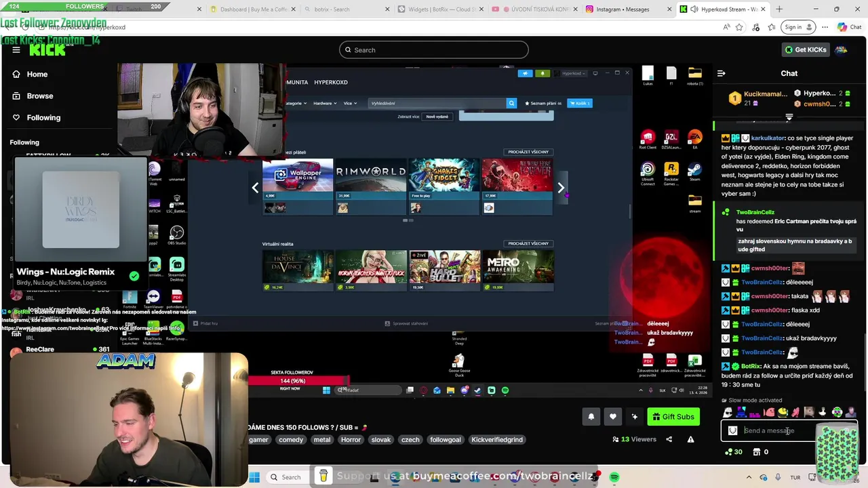Open Home in the Kick sidebar

click(x=37, y=75)
